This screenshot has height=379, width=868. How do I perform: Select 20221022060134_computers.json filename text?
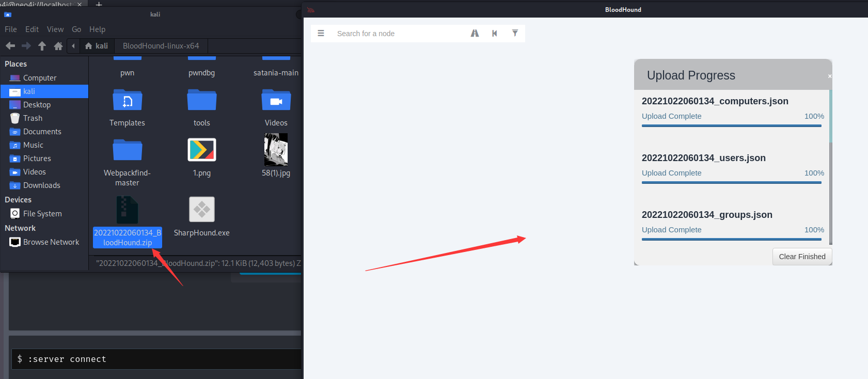[715, 101]
